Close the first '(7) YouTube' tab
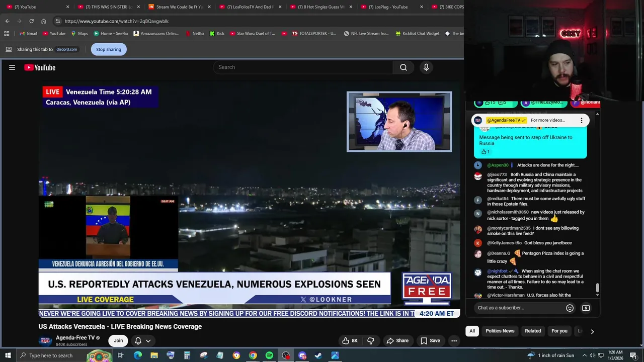Image resolution: width=644 pixels, height=362 pixels. click(x=67, y=7)
